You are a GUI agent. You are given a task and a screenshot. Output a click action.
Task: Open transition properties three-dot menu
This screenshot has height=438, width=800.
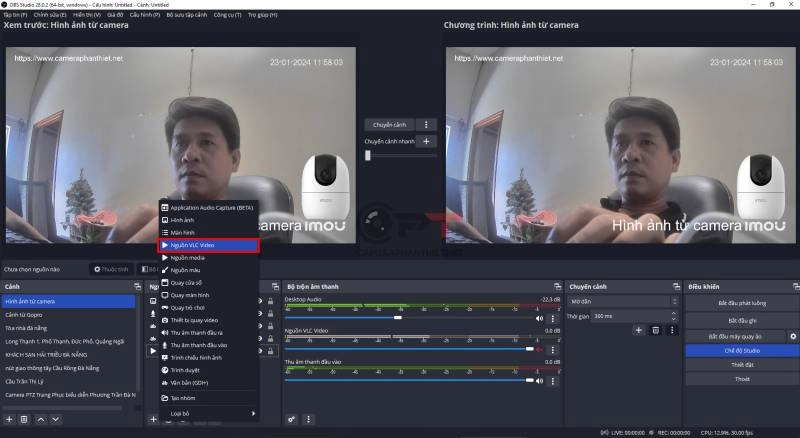[672, 330]
